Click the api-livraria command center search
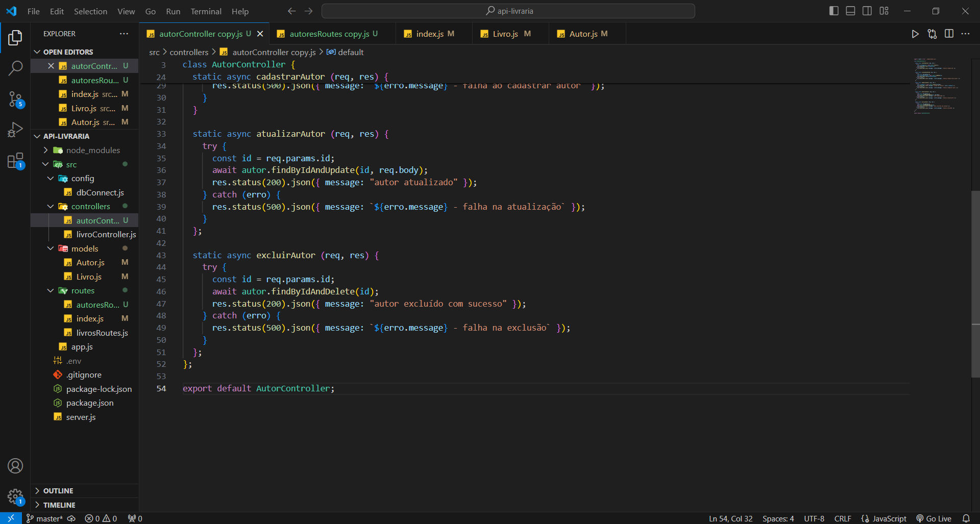This screenshot has height=524, width=980. click(508, 11)
